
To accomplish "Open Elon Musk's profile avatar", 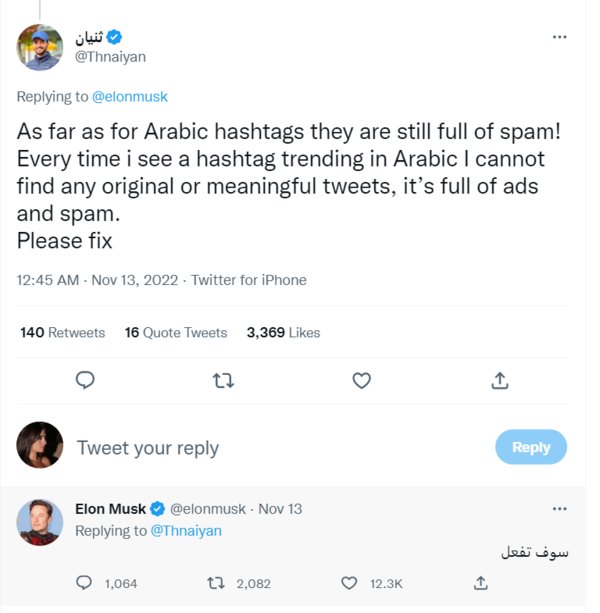I will 40,522.
